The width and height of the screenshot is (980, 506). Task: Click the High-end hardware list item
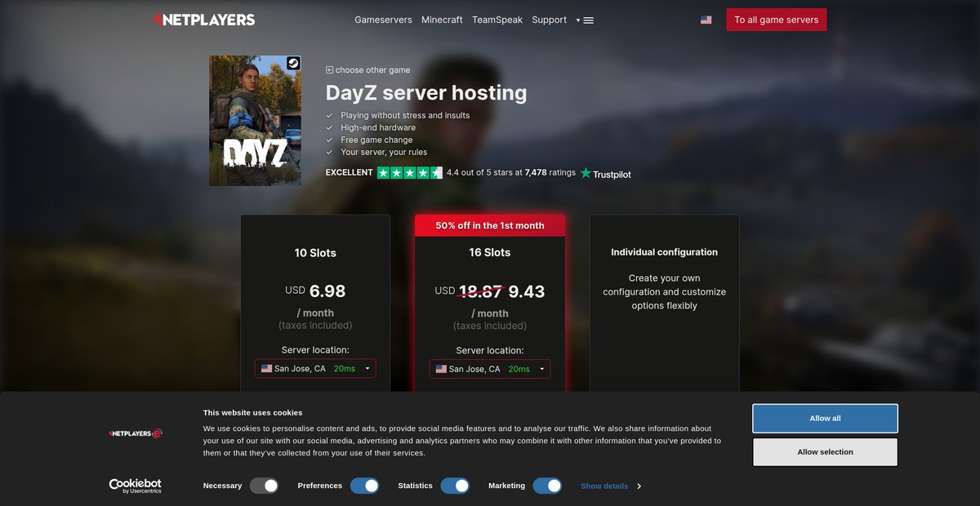[378, 127]
